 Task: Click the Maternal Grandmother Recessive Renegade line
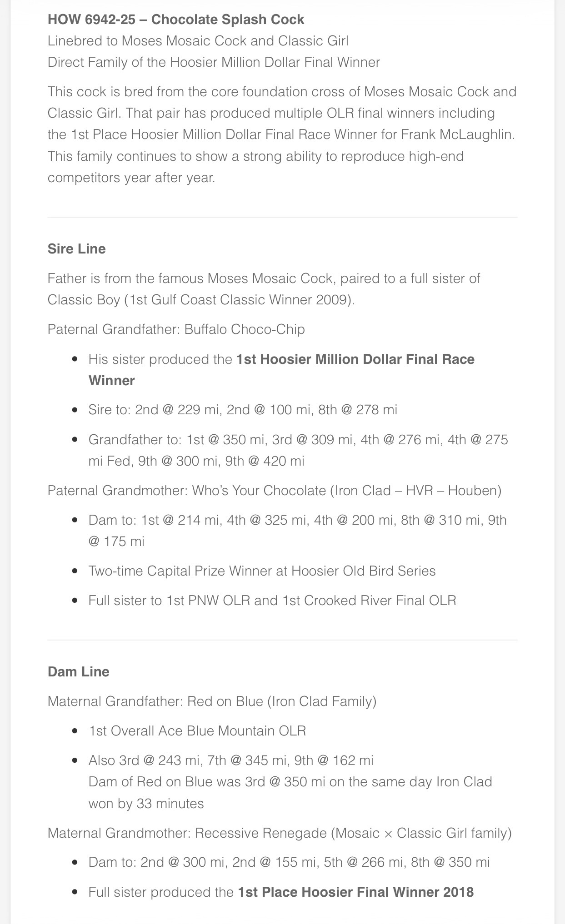pos(280,833)
